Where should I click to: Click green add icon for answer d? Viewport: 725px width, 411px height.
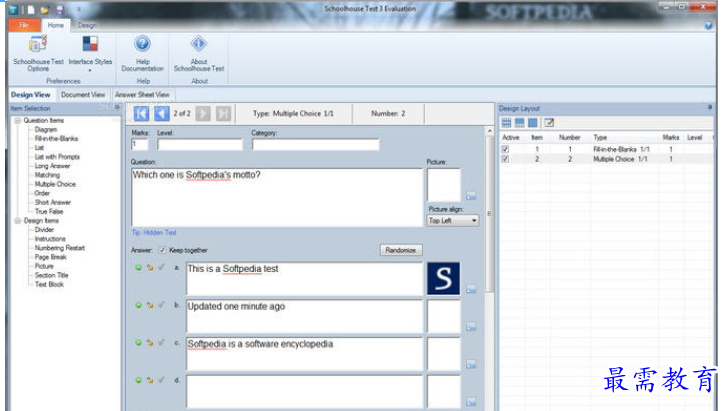(138, 380)
